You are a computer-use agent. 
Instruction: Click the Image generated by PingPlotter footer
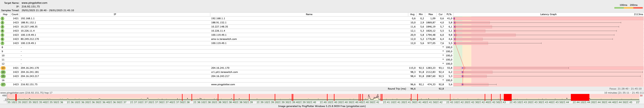tap(322, 106)
